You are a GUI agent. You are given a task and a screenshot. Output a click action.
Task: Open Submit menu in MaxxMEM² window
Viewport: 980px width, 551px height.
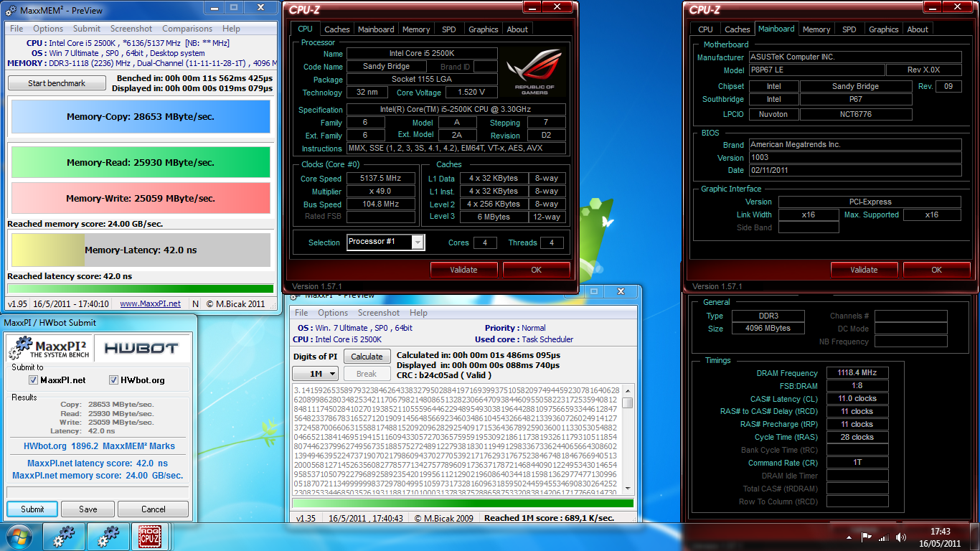coord(87,29)
